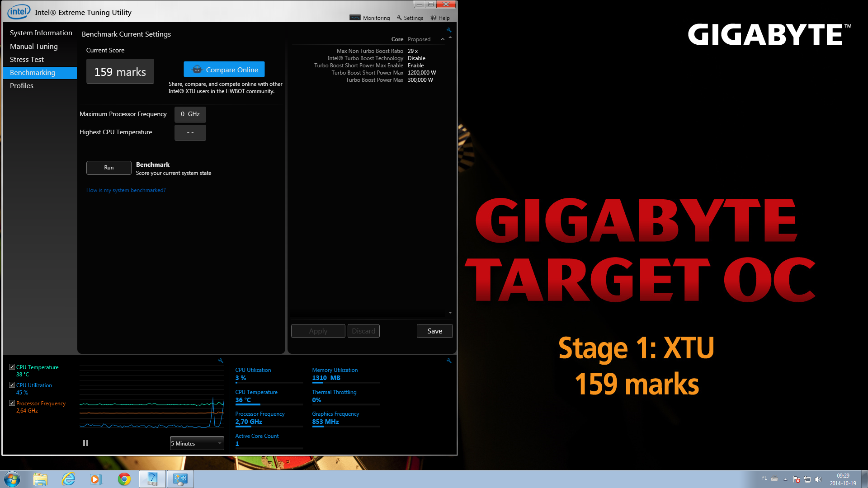Uncheck the CPU Utilization graph checkbox
This screenshot has width=868, height=488.
[x=12, y=385]
